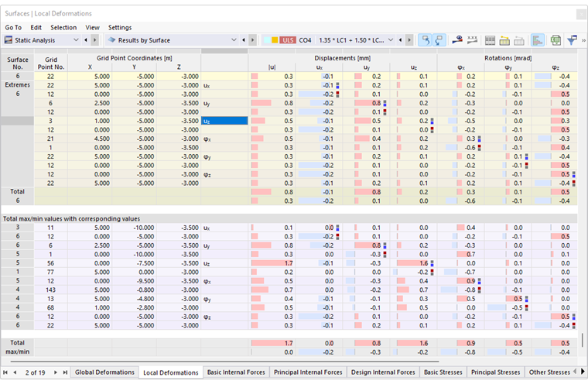Click the Grid Point No. column header
The image size is (588, 384).
pyautogui.click(x=50, y=63)
